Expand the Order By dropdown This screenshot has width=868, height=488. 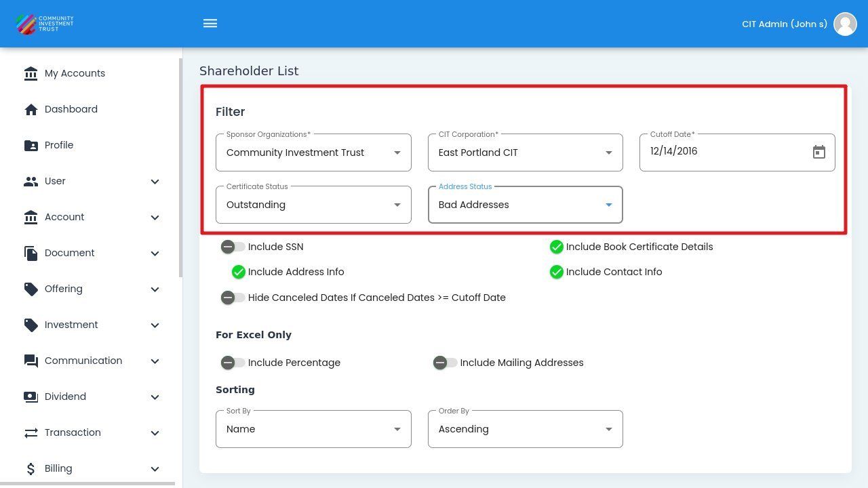point(525,429)
